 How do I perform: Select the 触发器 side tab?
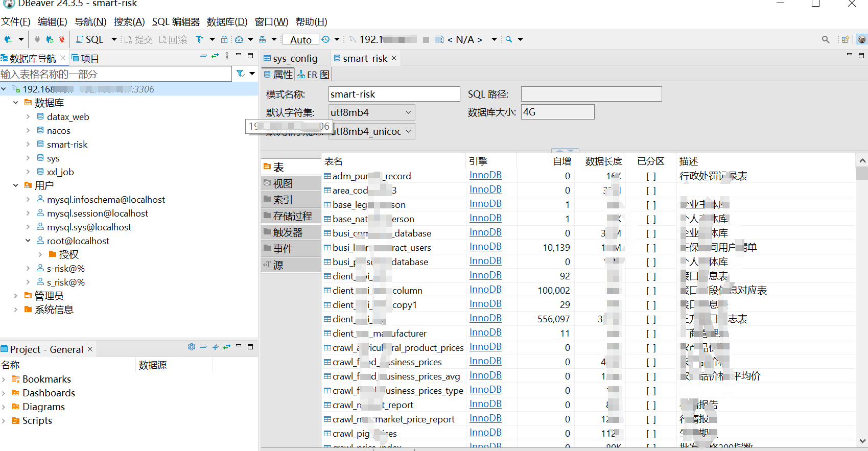(291, 232)
